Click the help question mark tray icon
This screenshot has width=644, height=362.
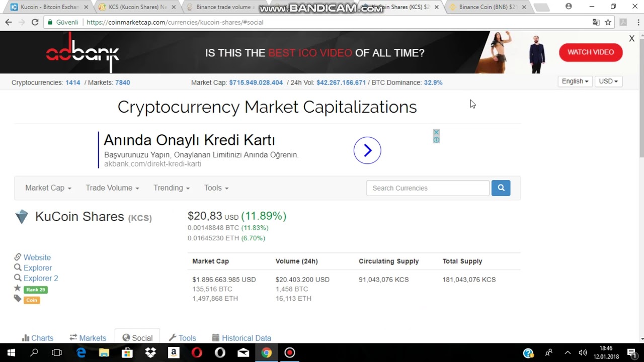(528, 353)
